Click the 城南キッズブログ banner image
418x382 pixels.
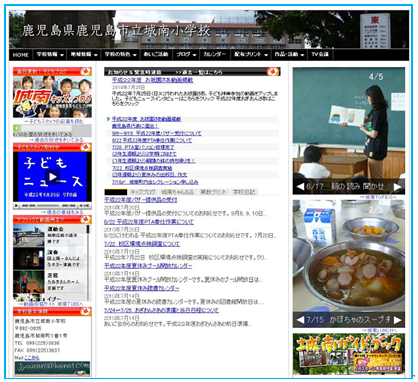(x=52, y=97)
